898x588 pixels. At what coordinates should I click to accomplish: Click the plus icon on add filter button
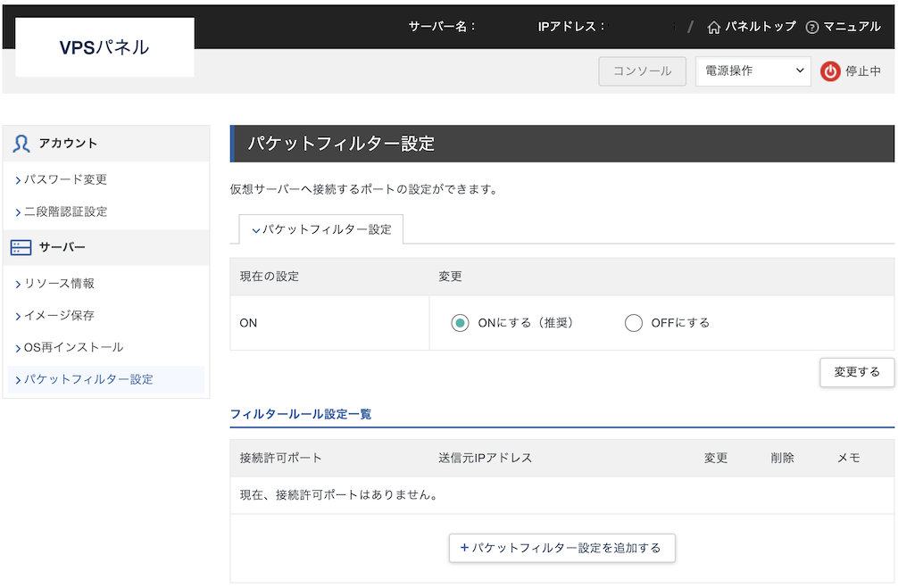point(464,548)
